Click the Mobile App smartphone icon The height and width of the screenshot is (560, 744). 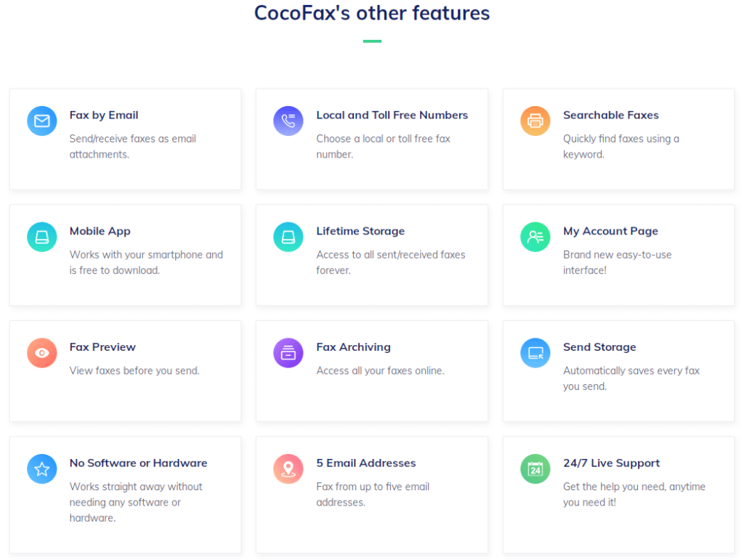[x=41, y=237]
